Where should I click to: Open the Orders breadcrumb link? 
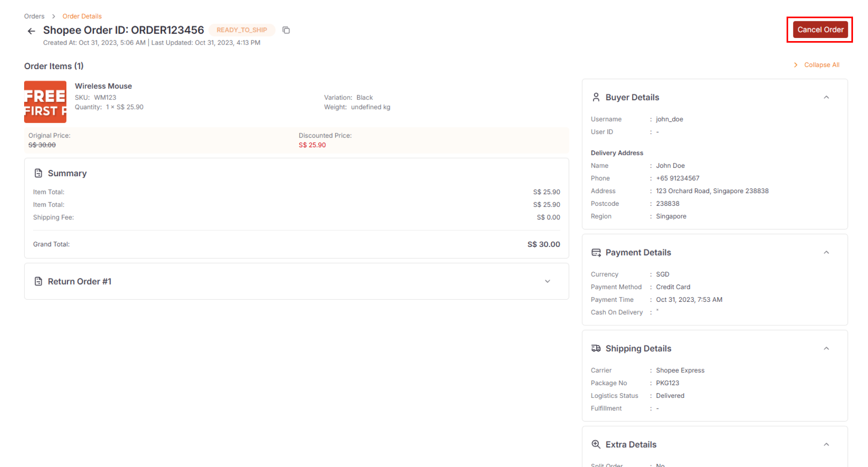(34, 16)
